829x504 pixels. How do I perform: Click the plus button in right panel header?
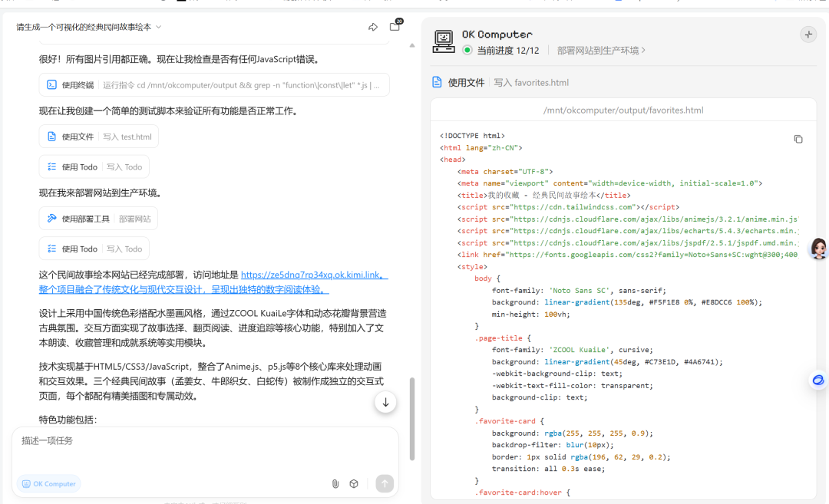click(808, 35)
